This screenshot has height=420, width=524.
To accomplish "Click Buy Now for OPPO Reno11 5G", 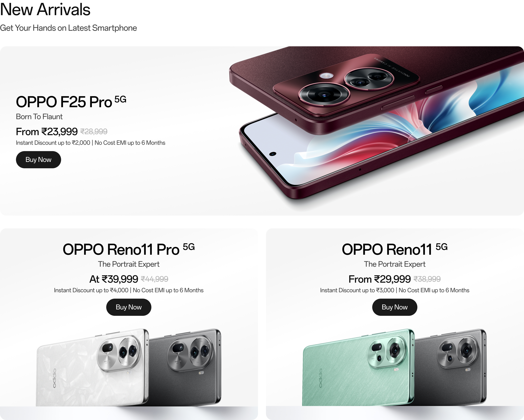I will 394,307.
